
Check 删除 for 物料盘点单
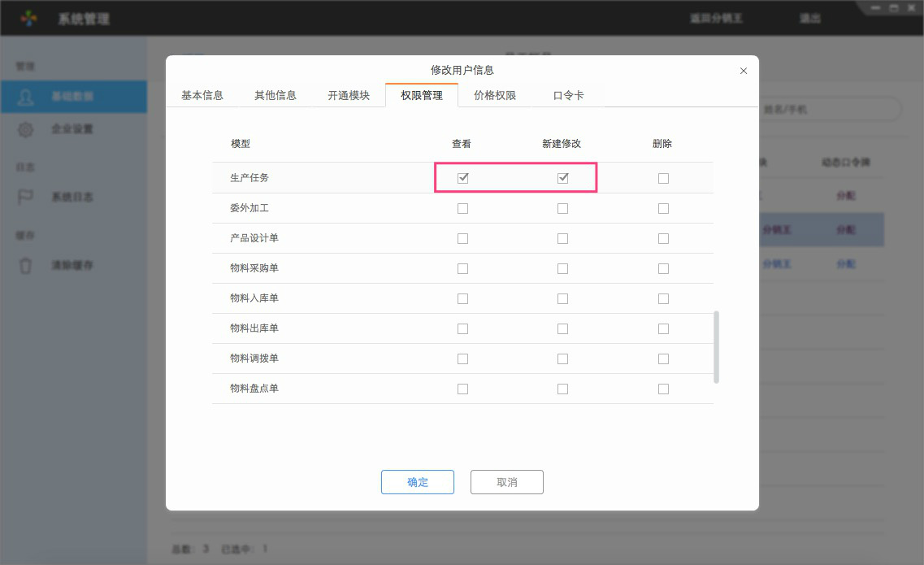pos(663,389)
